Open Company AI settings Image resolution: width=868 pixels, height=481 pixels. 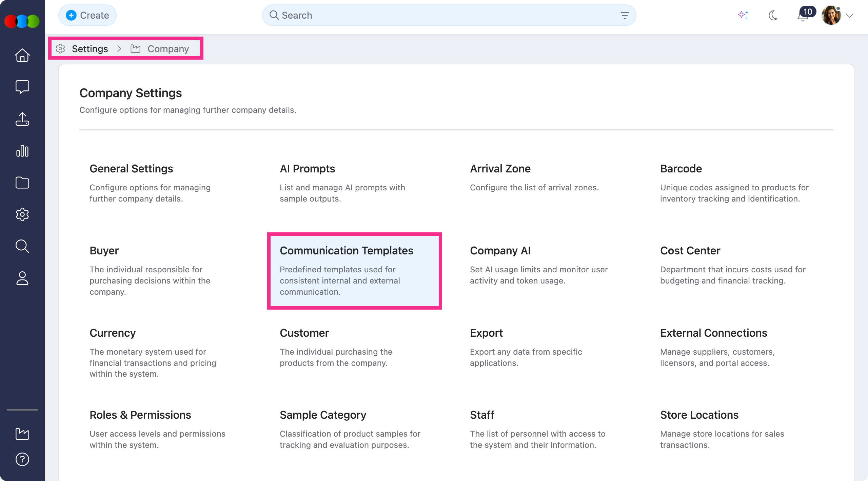coord(545,270)
